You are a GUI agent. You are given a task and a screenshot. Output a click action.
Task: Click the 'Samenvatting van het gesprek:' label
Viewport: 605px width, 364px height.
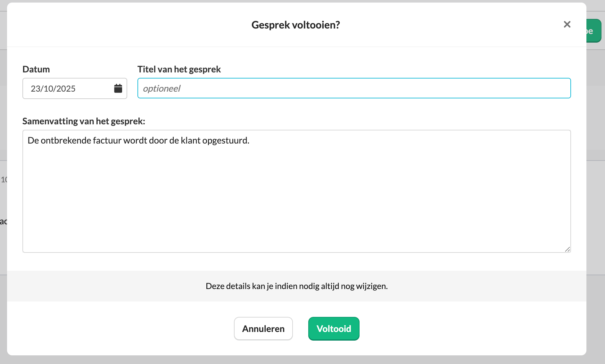84,121
